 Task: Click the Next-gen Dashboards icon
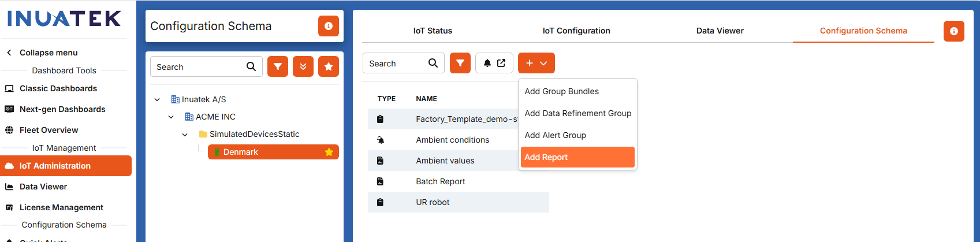(x=9, y=109)
